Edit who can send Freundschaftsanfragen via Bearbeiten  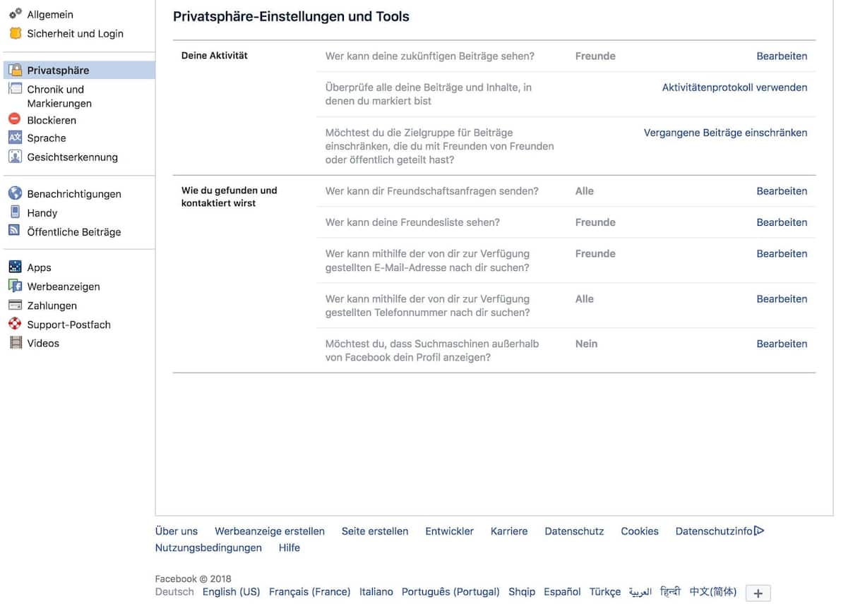(782, 191)
